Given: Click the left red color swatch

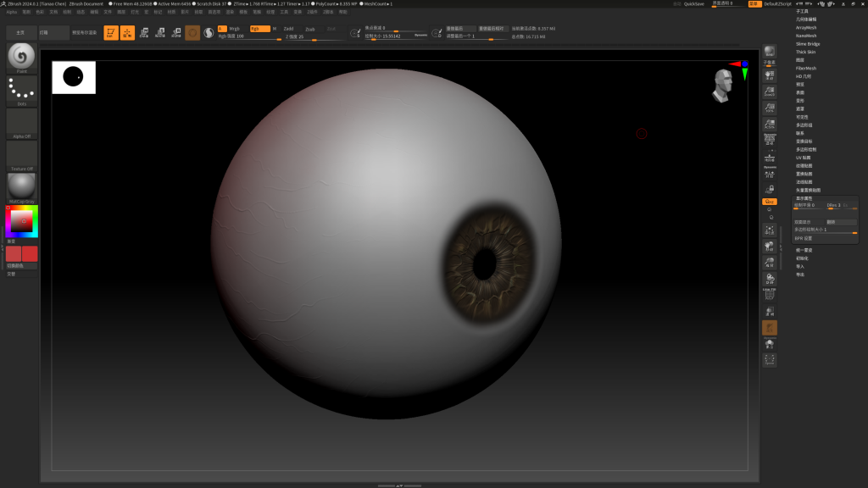Looking at the screenshot, I should pos(14,254).
